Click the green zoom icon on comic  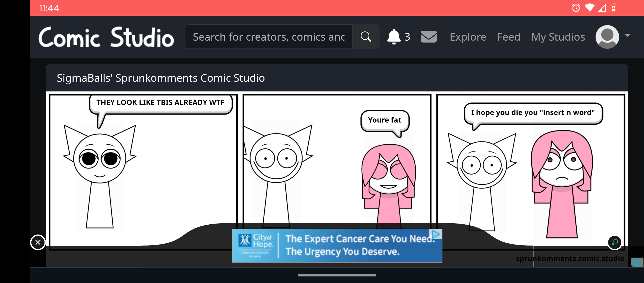[x=614, y=242]
